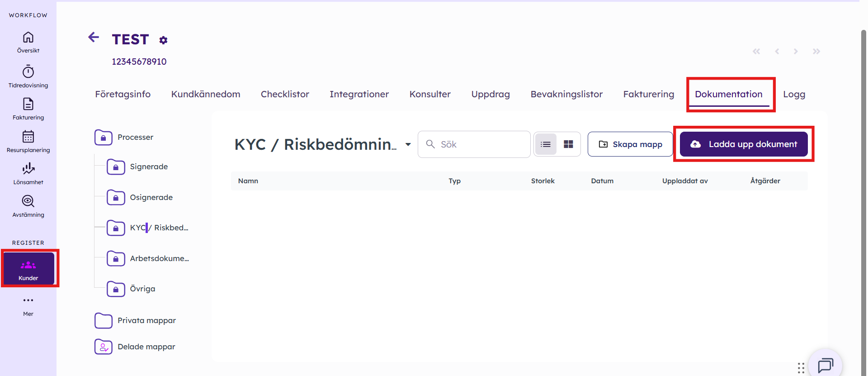
Task: Sort by Uppladdat av column header
Action: (685, 181)
